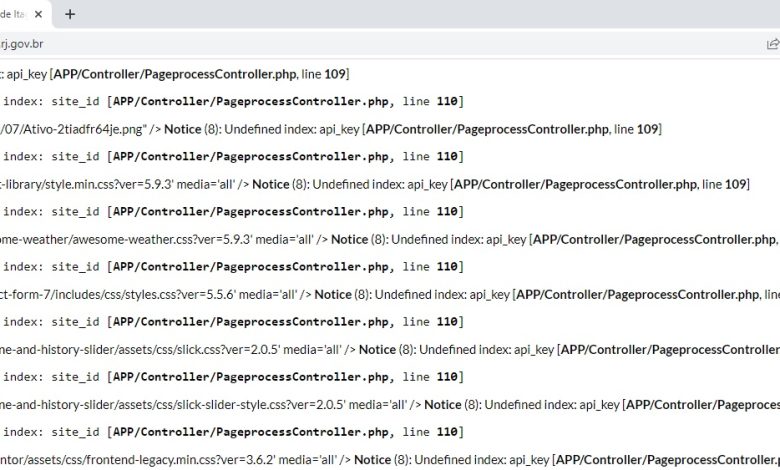
Task: Open a new browser tab
Action: (x=70, y=14)
